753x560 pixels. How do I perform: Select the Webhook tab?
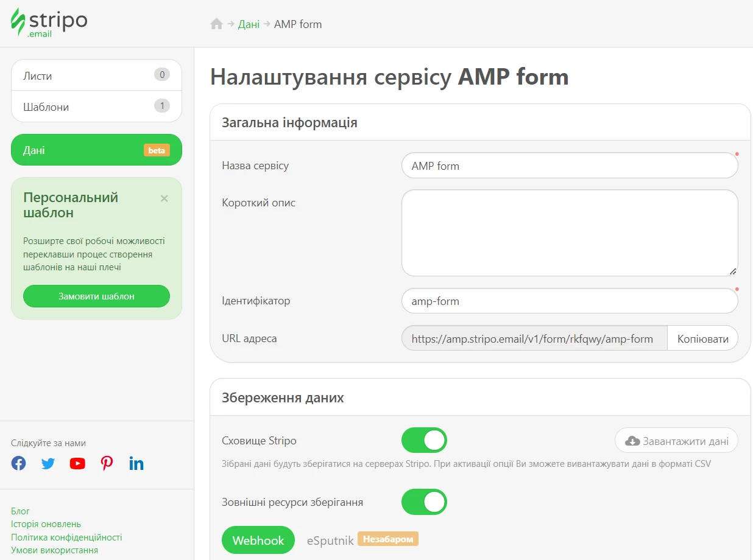pyautogui.click(x=258, y=540)
